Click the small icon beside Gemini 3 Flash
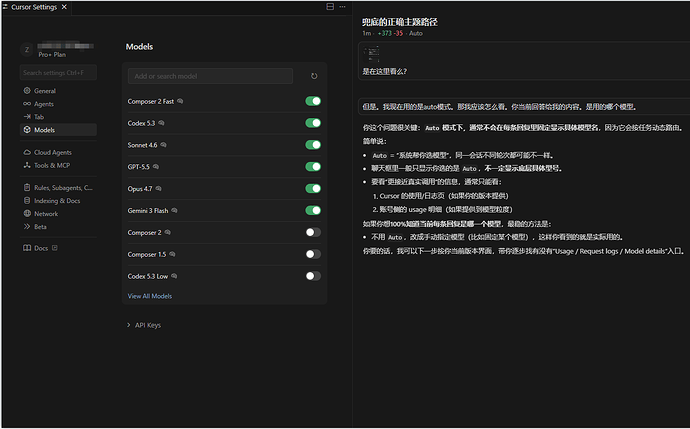The width and height of the screenshot is (690, 429). (174, 210)
